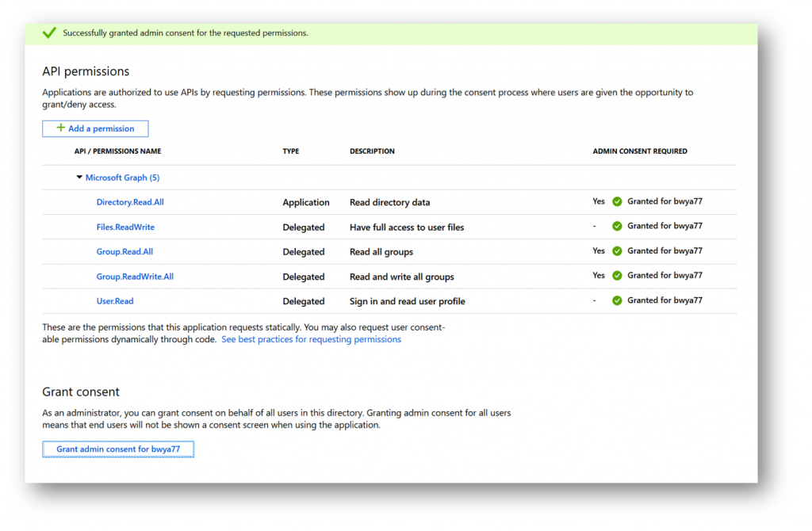Viewport: 812px width, 531px height.
Task: Click the Read directory data description
Action: tap(390, 202)
